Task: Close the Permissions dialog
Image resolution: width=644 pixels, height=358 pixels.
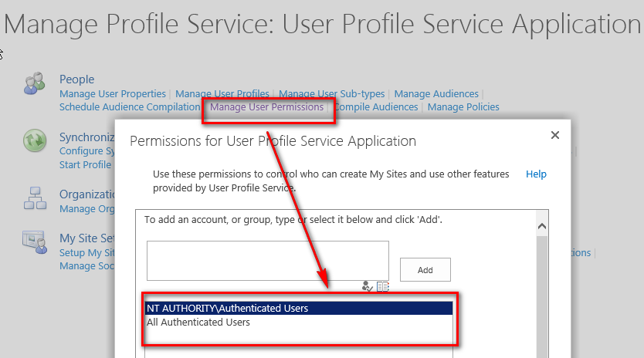Action: click(x=555, y=135)
